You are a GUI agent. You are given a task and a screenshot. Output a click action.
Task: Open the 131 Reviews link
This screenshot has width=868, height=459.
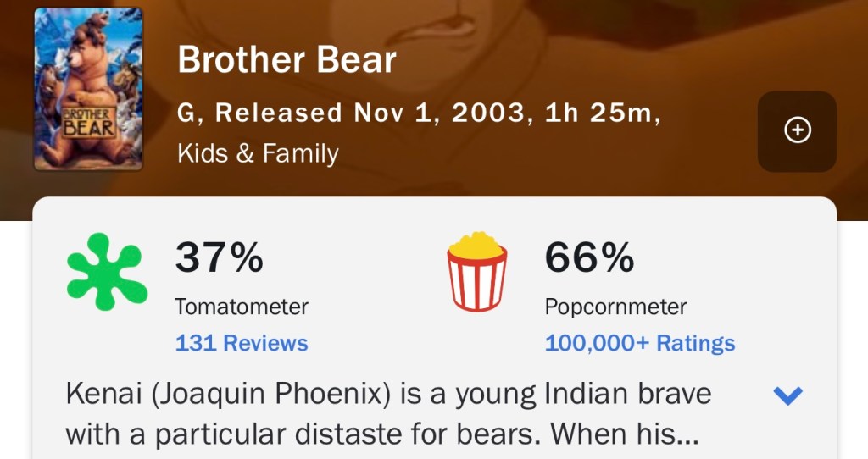tap(242, 343)
